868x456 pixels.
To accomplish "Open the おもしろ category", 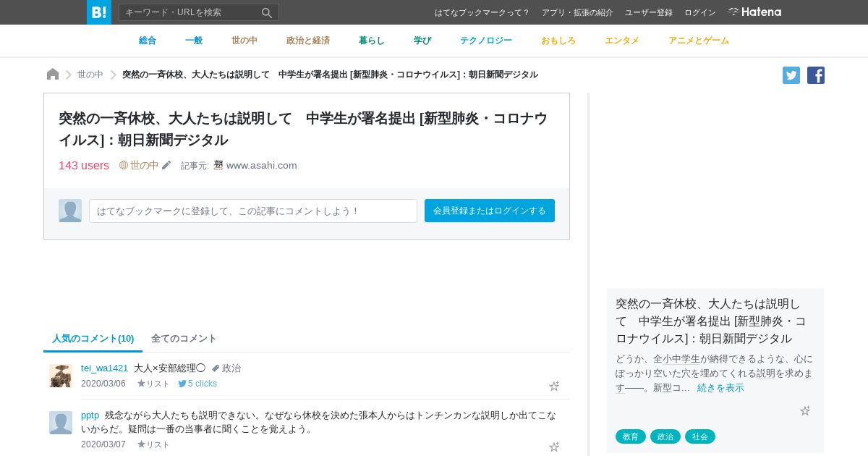I will [x=558, y=41].
